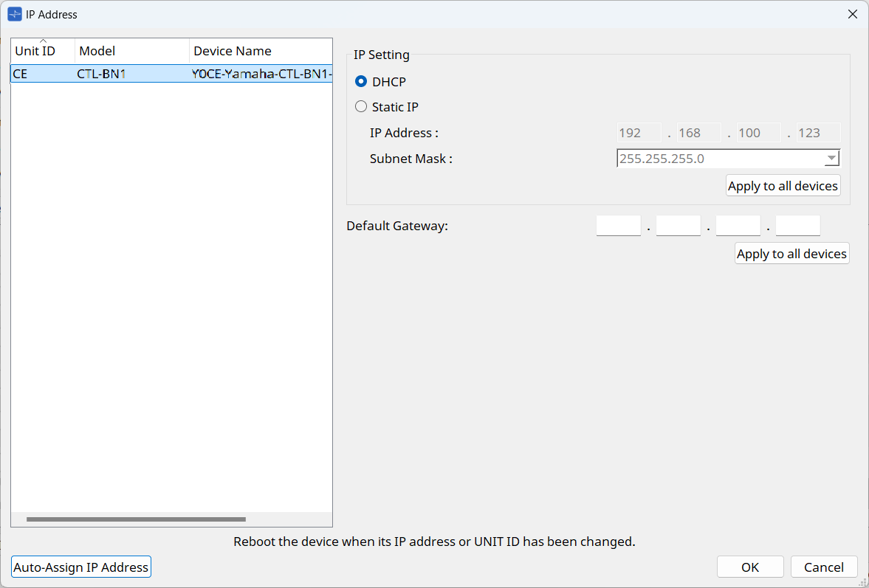Image resolution: width=869 pixels, height=588 pixels.
Task: Click Apply to all devices under Default Gateway
Action: 791,254
